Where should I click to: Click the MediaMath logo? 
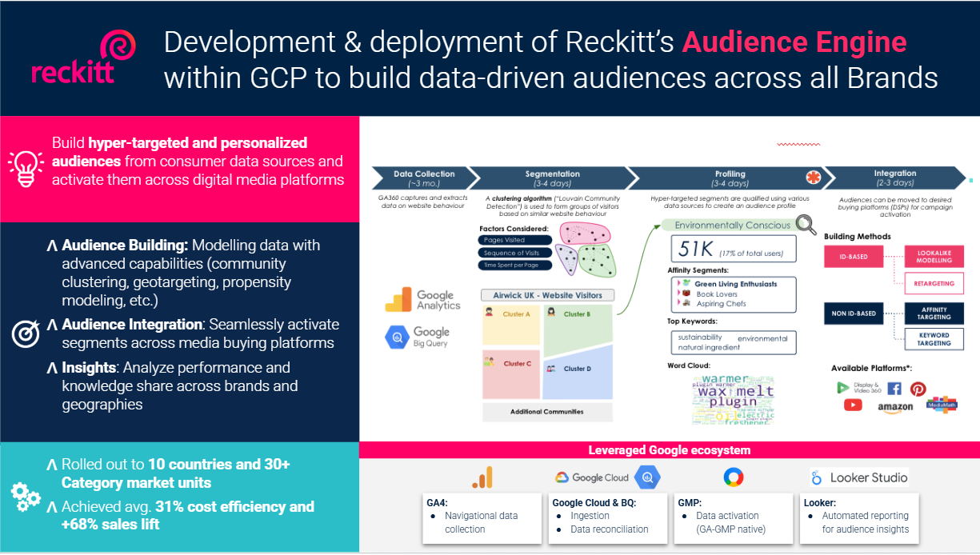click(941, 405)
